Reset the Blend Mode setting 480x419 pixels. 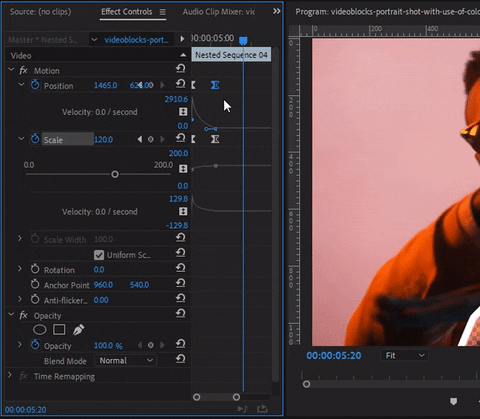click(x=180, y=359)
